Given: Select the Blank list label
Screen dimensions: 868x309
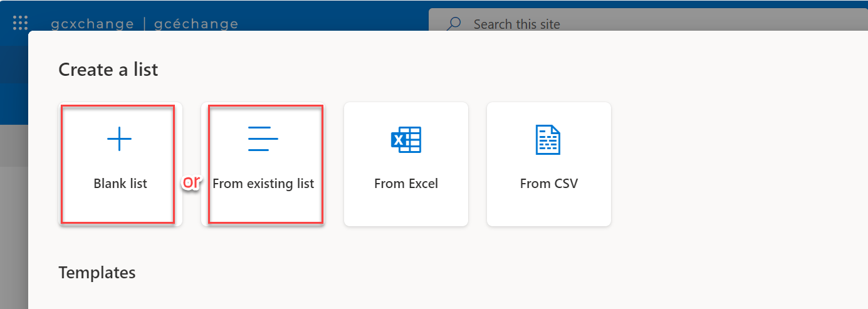Looking at the screenshot, I should point(120,184).
